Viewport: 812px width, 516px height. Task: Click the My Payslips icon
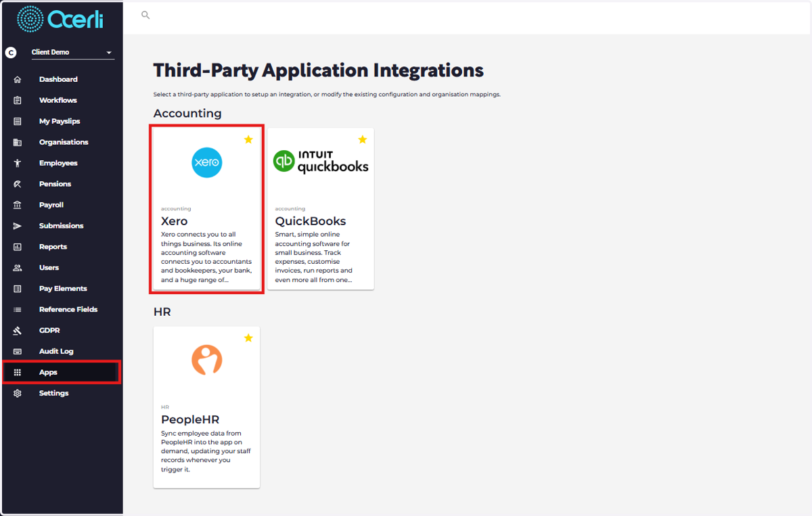click(18, 121)
